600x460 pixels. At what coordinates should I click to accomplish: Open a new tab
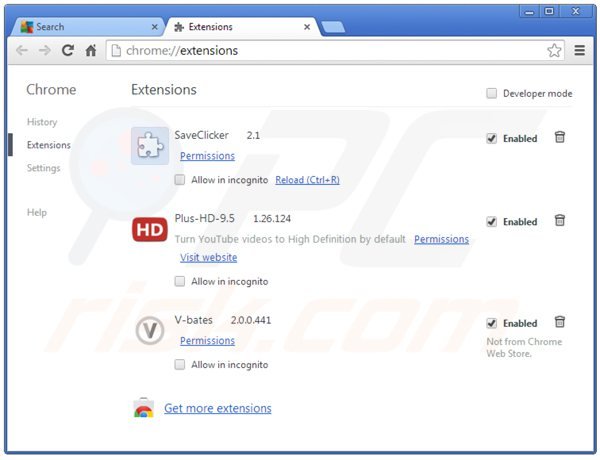click(x=333, y=27)
